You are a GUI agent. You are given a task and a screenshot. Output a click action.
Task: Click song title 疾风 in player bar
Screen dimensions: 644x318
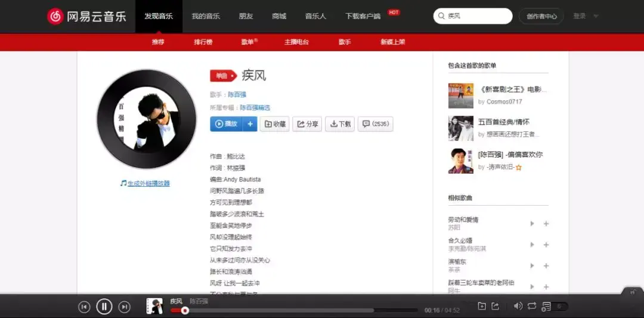pyautogui.click(x=176, y=301)
